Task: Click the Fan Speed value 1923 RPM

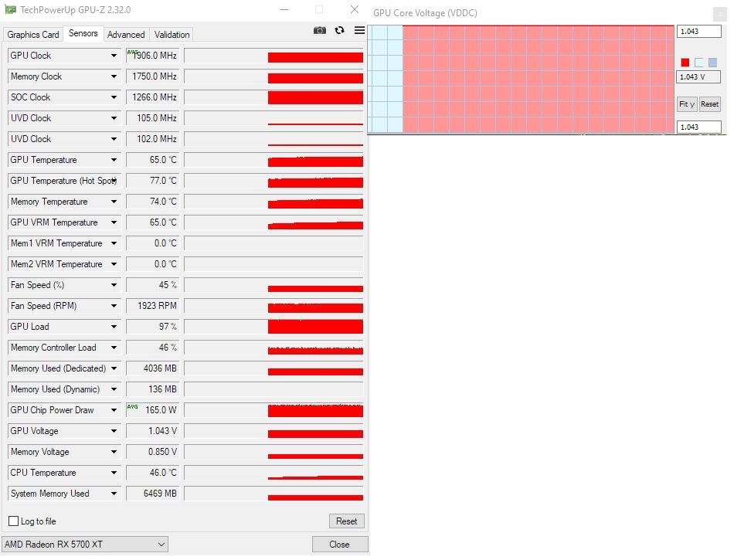Action: point(153,306)
